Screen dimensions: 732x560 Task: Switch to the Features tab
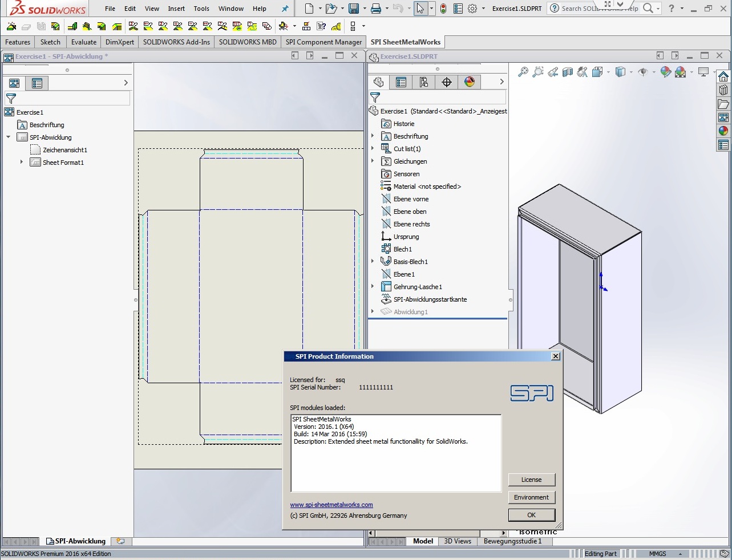18,42
